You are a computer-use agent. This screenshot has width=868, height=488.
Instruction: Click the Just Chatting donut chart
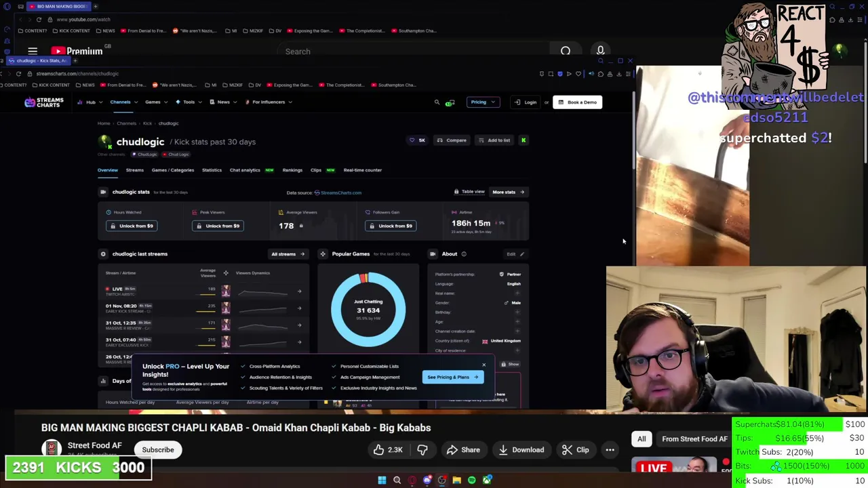coord(368,309)
